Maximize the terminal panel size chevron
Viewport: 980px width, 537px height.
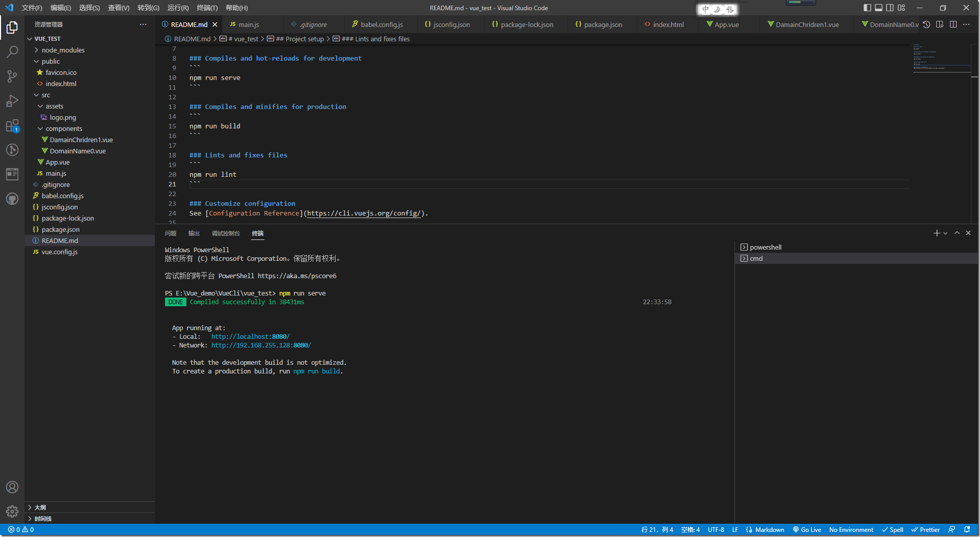957,233
